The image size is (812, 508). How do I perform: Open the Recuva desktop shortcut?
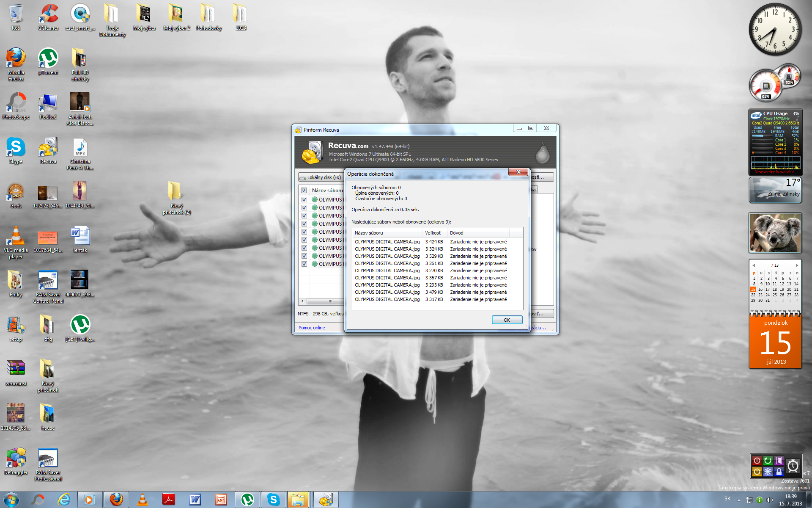48,149
